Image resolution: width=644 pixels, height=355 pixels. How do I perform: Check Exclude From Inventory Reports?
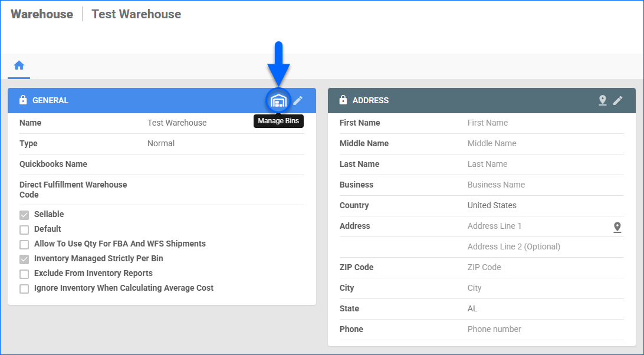click(x=24, y=274)
